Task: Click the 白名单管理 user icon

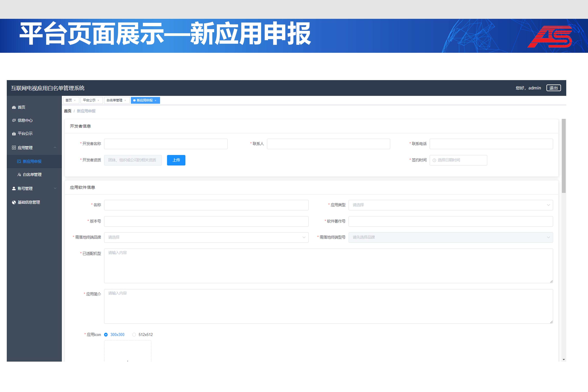Action: pos(19,174)
